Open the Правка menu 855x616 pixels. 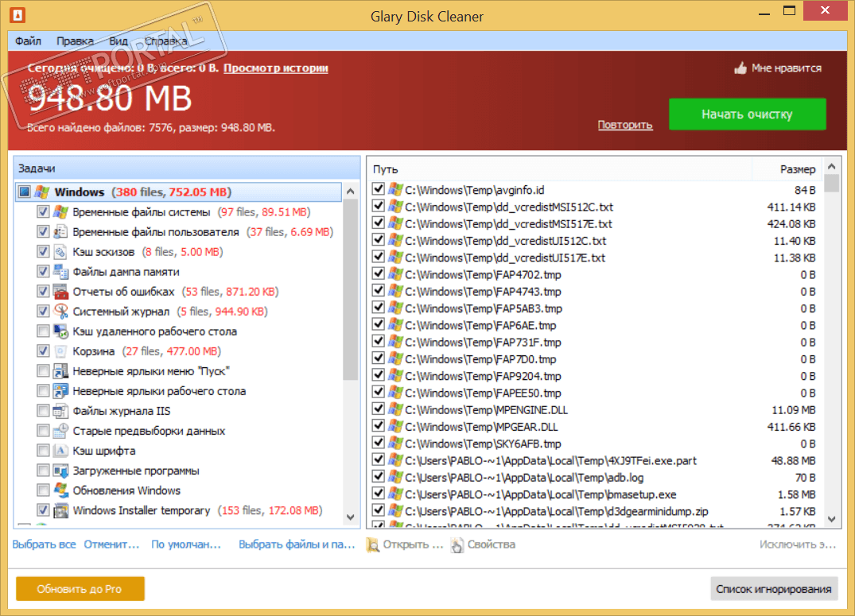[75, 41]
